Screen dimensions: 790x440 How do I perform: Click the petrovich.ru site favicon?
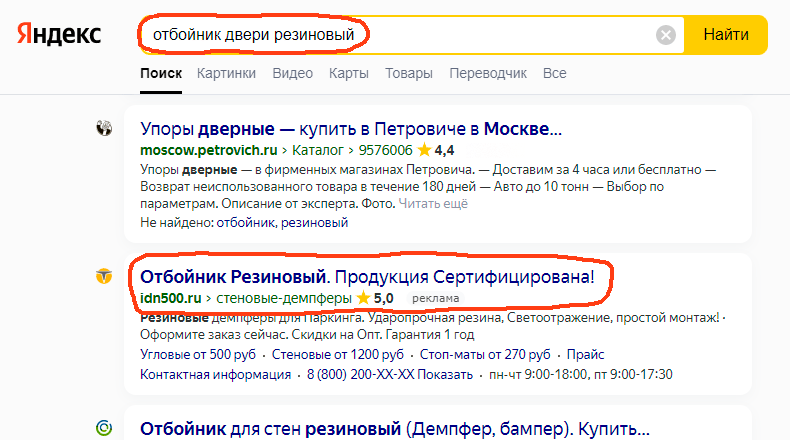pos(104,129)
